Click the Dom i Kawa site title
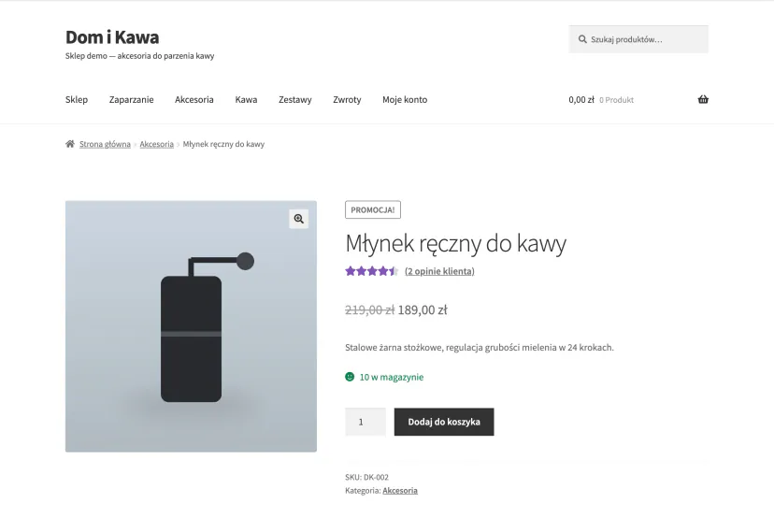 click(x=112, y=37)
